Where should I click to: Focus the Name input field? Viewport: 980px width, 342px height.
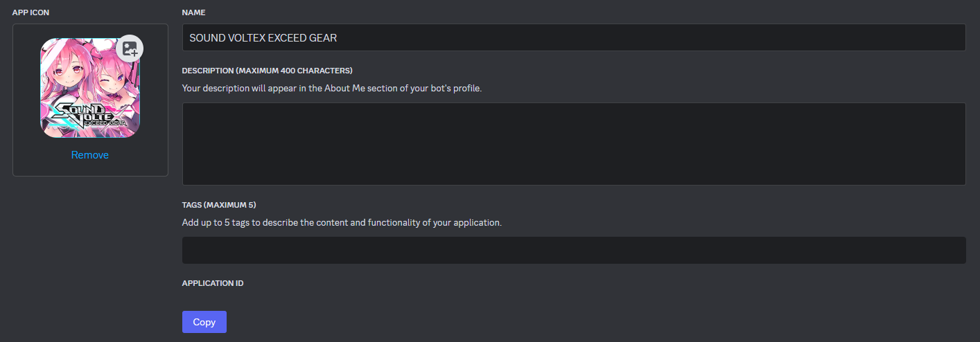(x=573, y=38)
